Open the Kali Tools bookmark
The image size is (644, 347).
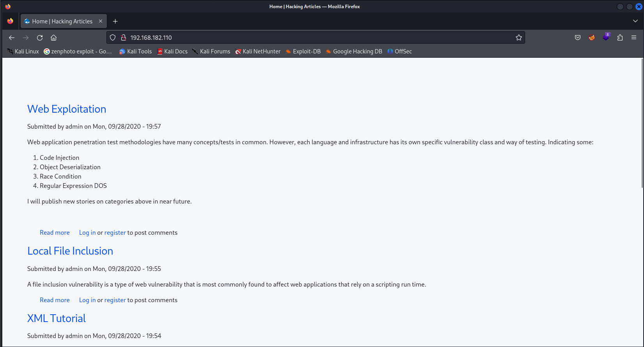click(135, 51)
